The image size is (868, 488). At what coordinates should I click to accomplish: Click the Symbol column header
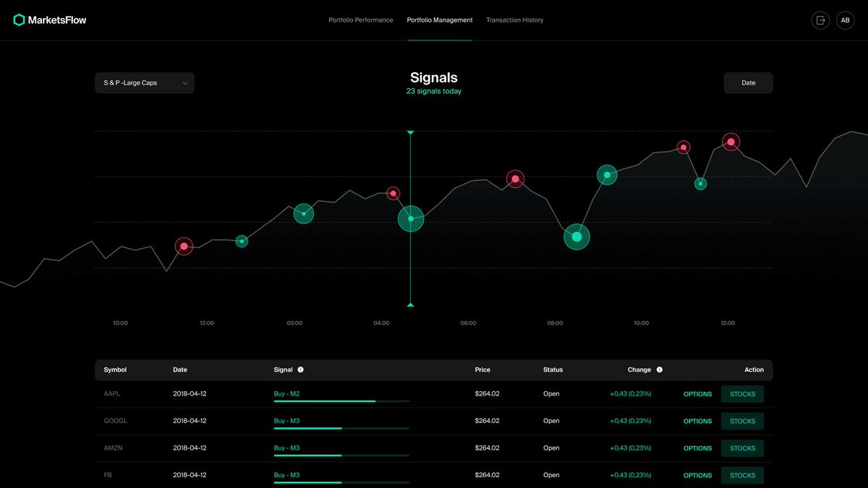coord(115,369)
